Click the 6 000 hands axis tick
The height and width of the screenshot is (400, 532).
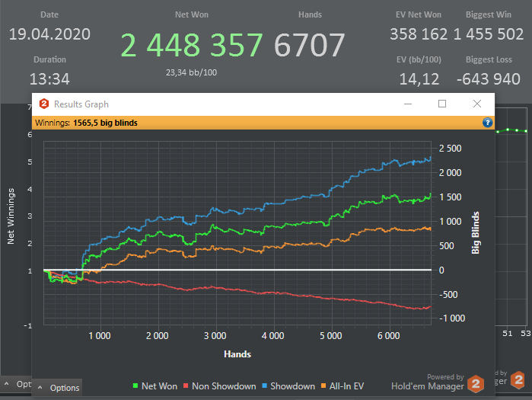(x=388, y=336)
